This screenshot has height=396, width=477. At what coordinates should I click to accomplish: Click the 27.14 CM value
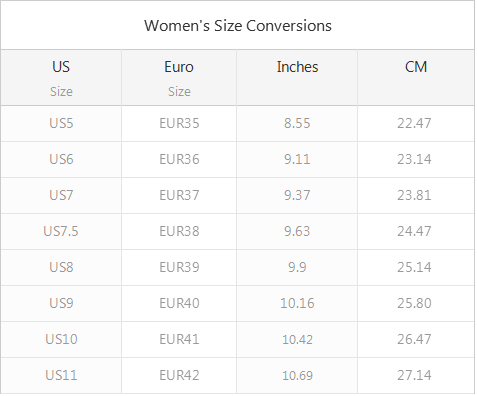coord(414,375)
